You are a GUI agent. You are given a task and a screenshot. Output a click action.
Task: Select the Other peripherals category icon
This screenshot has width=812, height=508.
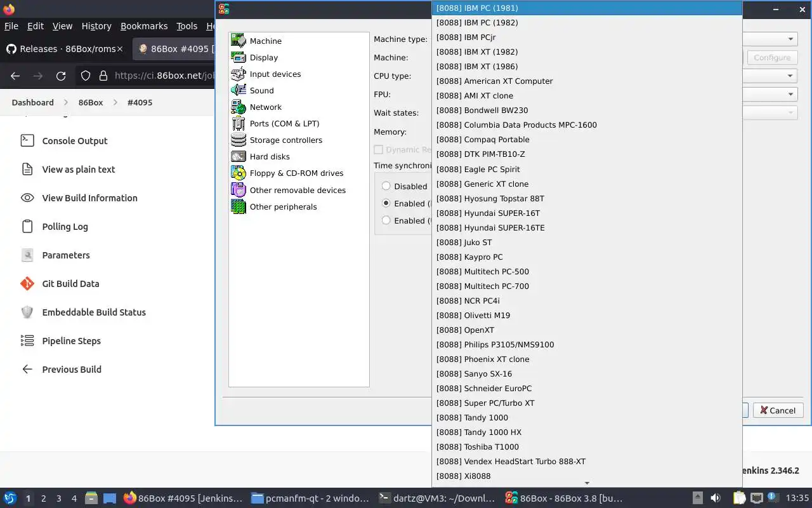239,206
